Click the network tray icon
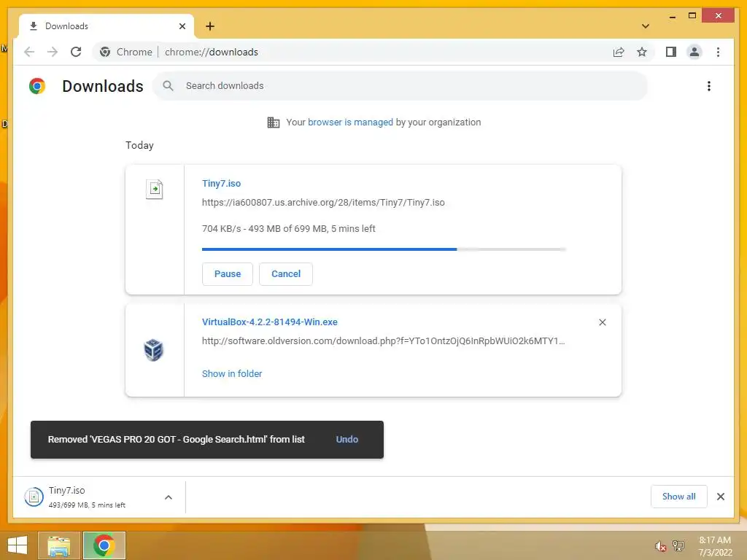Image resolution: width=747 pixels, height=560 pixels. pos(678,545)
